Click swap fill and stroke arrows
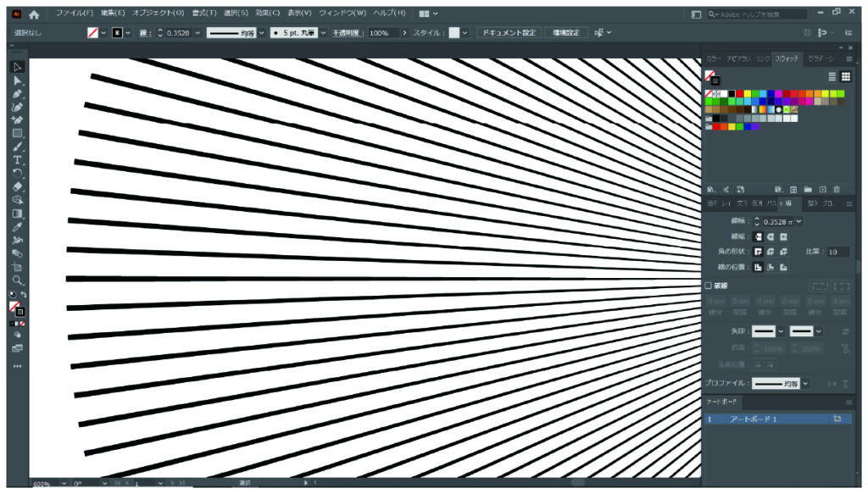 (24, 295)
